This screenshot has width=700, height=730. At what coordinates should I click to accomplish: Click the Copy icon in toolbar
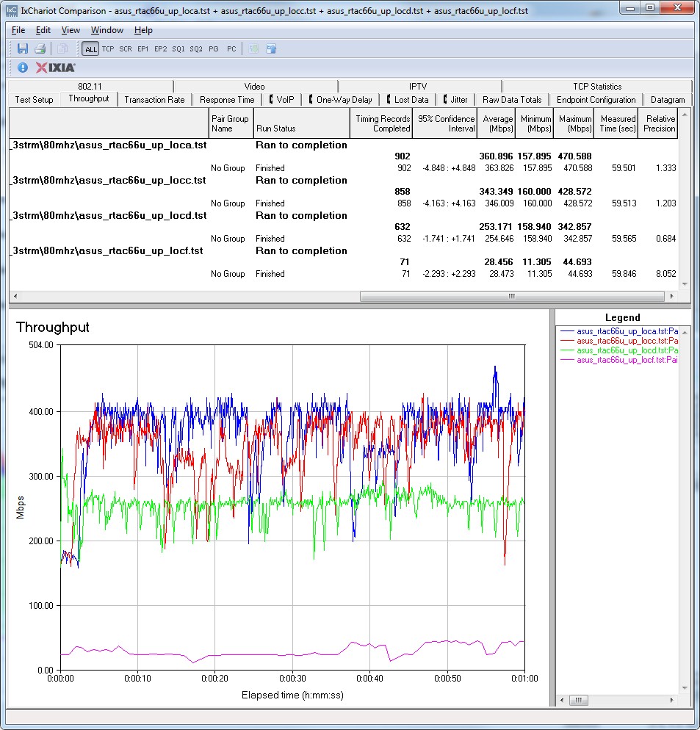[62, 48]
